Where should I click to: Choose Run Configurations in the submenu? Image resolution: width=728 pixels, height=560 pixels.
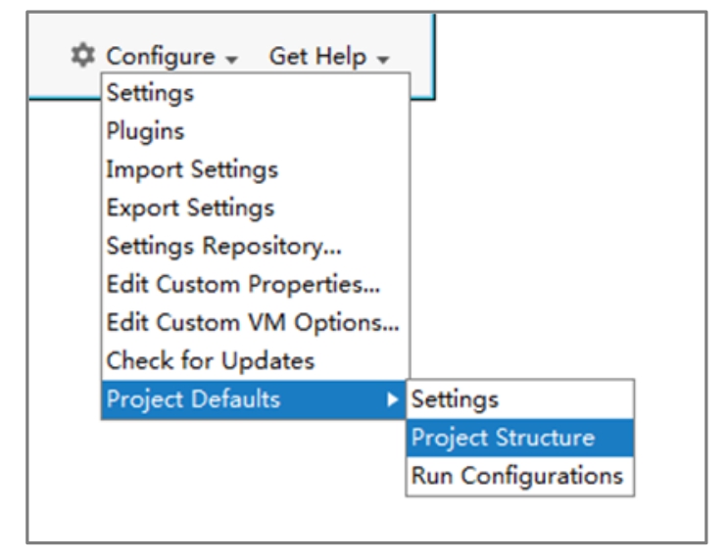(x=517, y=476)
